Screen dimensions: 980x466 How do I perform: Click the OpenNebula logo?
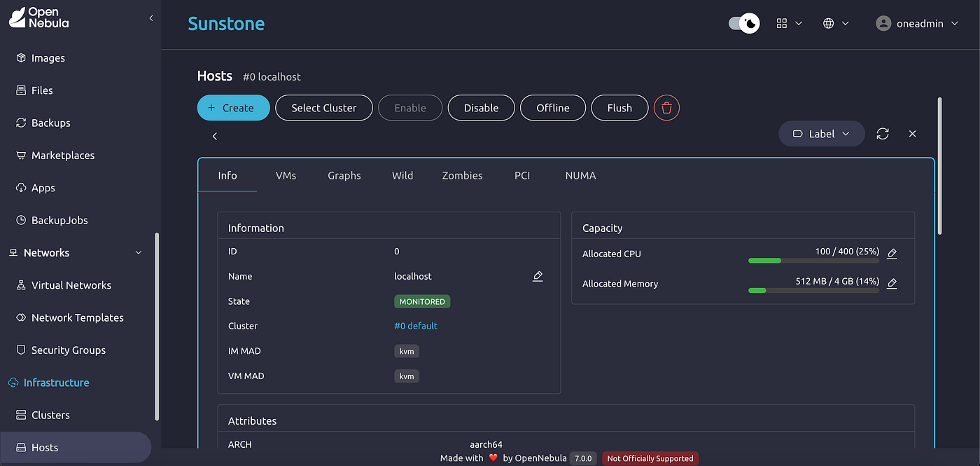click(38, 18)
